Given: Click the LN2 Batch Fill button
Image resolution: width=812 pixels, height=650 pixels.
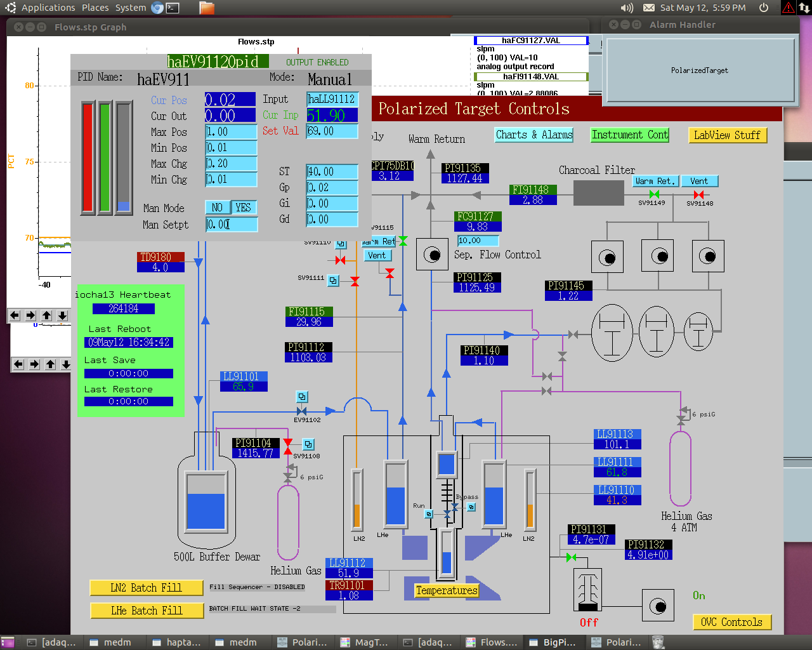Looking at the screenshot, I should point(147,588).
